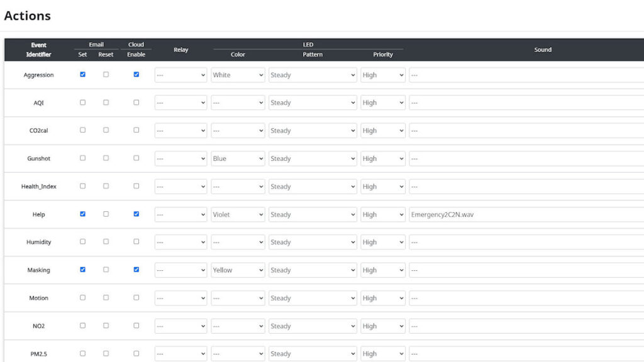Change Priority dropdown for Masking row
This screenshot has width=644, height=362.
[382, 270]
